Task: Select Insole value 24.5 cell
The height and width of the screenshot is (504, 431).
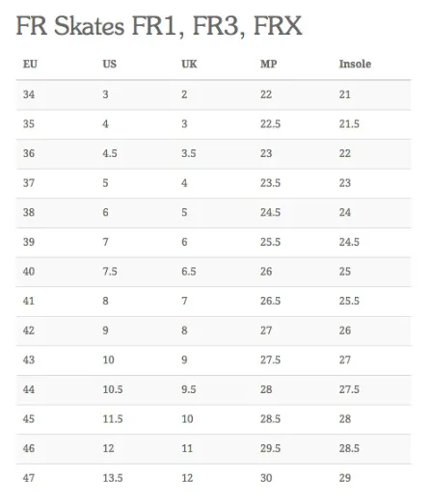Action: 349,242
